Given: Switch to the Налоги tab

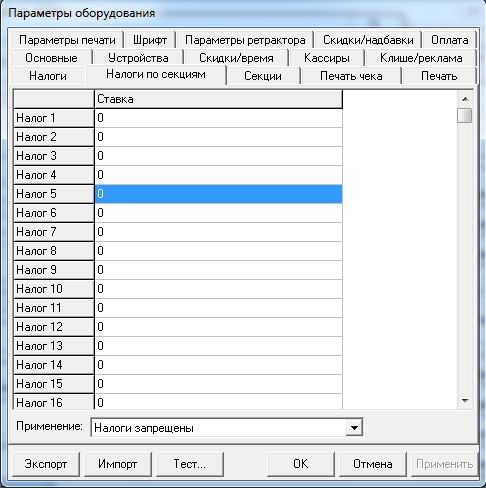Looking at the screenshot, I should (x=48, y=76).
